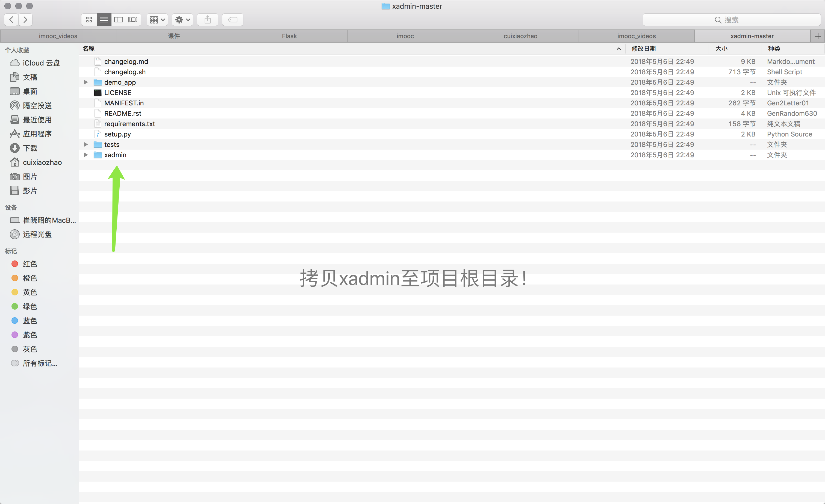825x504 pixels.
Task: Switch to cover flow view
Action: tap(133, 20)
